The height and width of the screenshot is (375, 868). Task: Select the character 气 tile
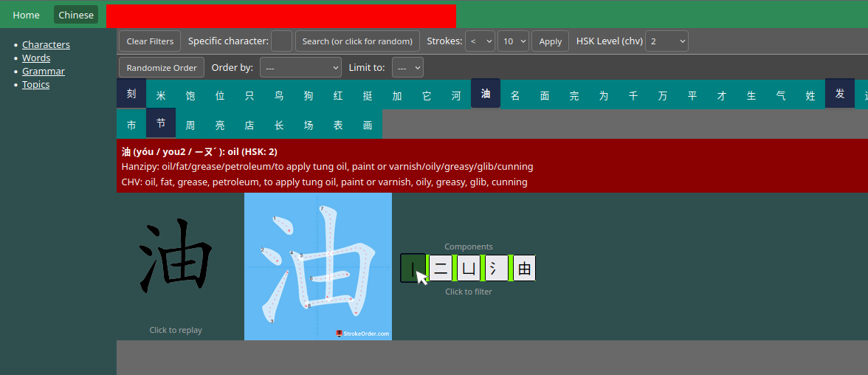point(781,96)
